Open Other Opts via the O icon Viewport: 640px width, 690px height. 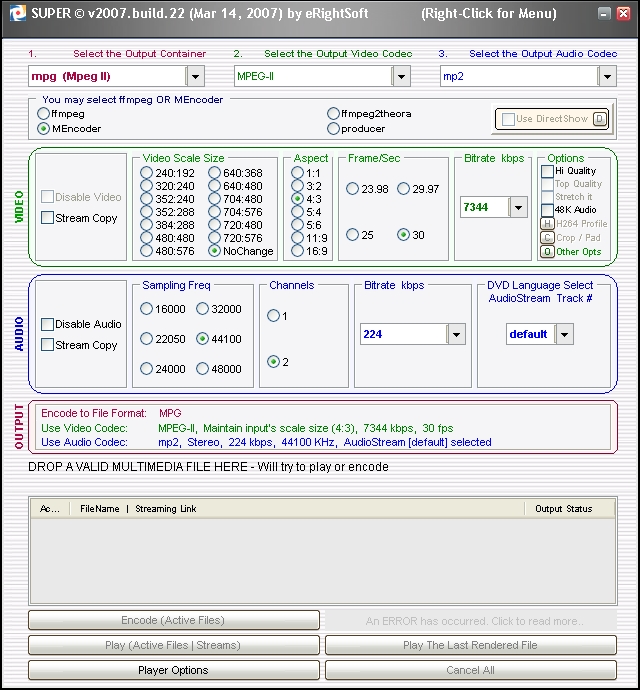(x=547, y=252)
